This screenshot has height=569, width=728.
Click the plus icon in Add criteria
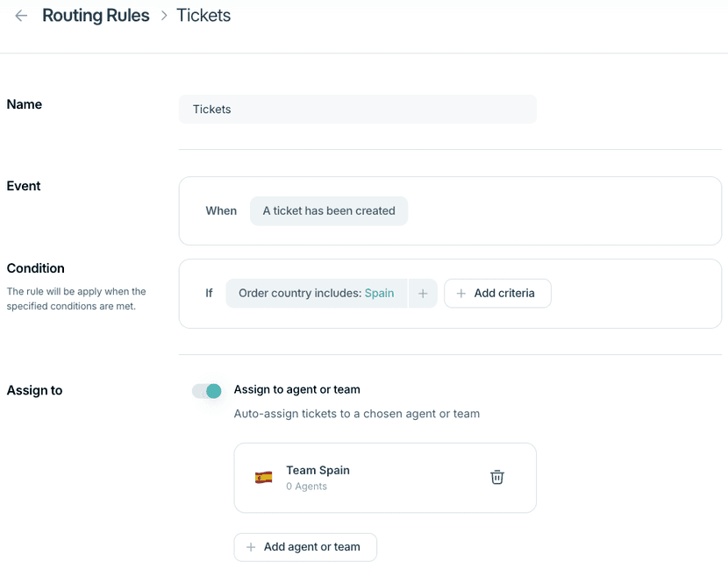460,294
